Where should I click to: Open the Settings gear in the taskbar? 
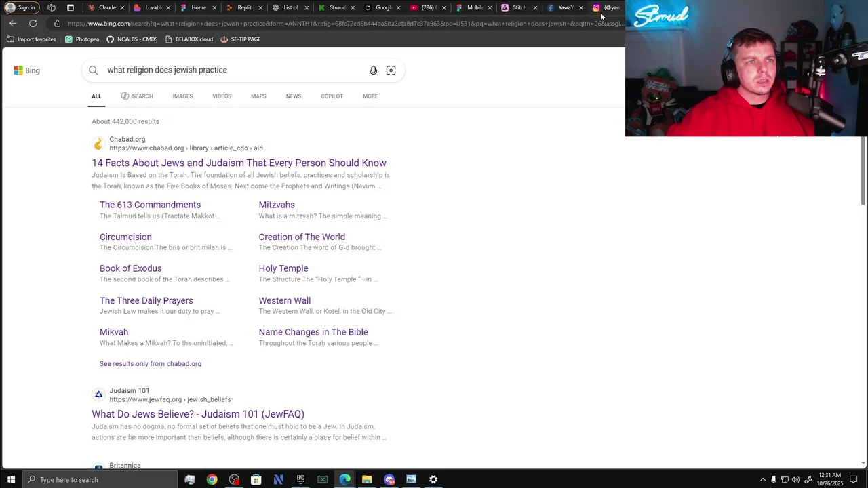pyautogui.click(x=433, y=480)
